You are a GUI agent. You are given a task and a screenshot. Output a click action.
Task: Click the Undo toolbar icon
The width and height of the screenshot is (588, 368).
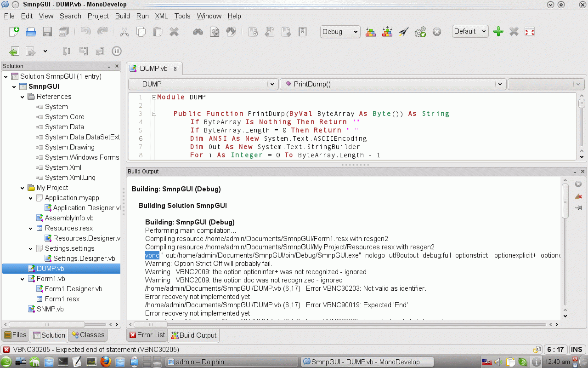tap(85, 31)
